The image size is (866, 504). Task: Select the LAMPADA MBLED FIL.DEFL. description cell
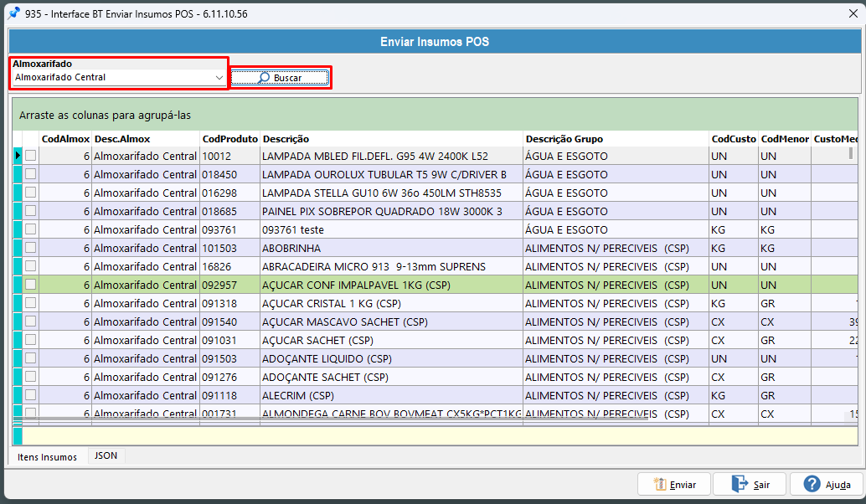point(391,157)
